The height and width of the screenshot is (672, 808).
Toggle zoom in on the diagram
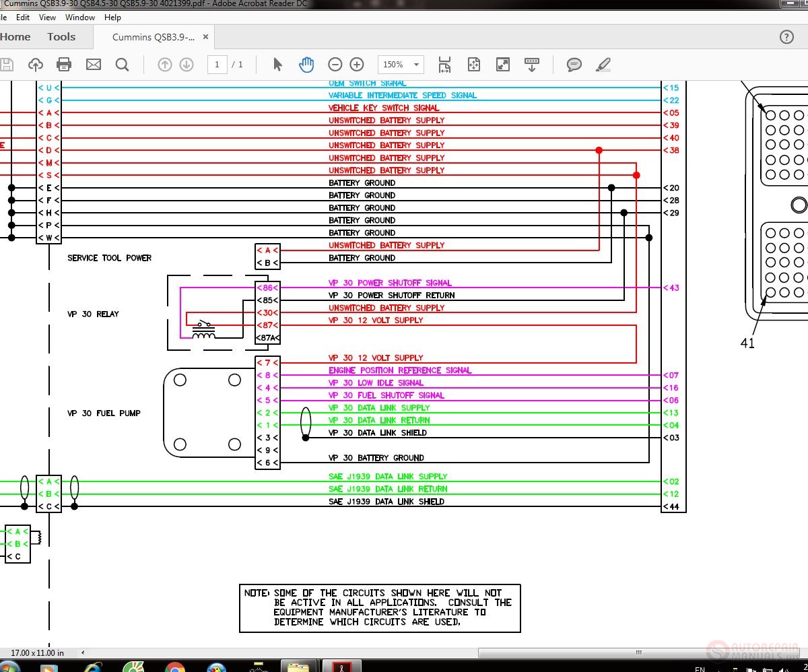(x=357, y=64)
